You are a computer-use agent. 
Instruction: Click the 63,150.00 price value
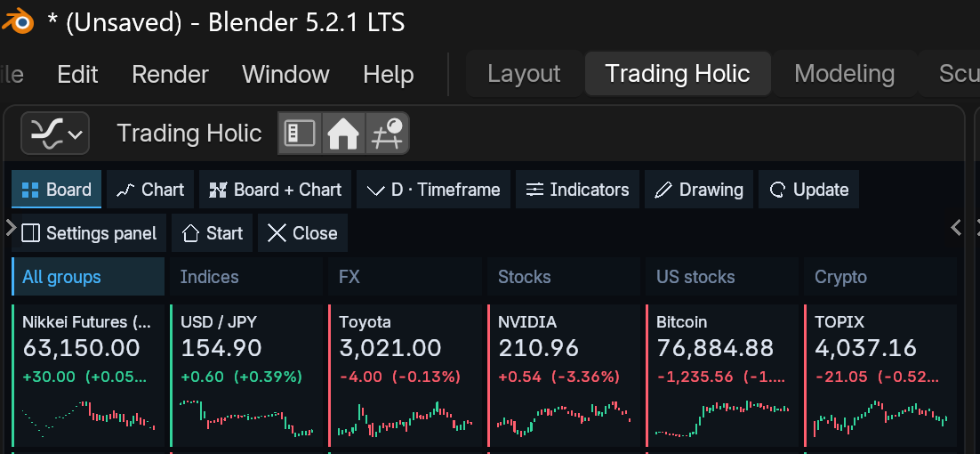[x=81, y=348]
